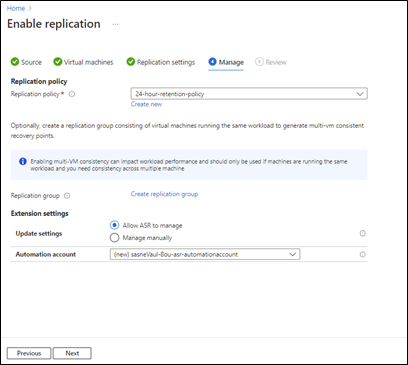The image size is (408, 365).
Task: Click the Manage step number icon
Action: pos(213,62)
